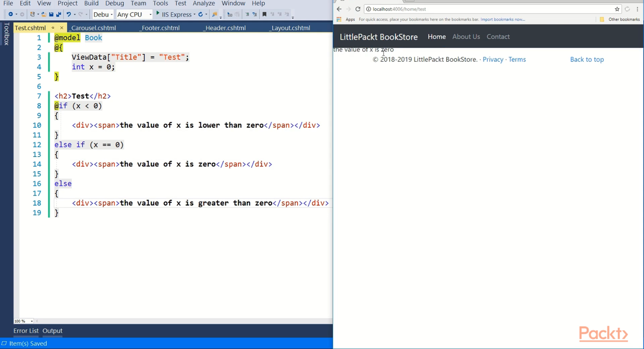Click the Terms footer link
The height and width of the screenshot is (349, 644).
(517, 60)
